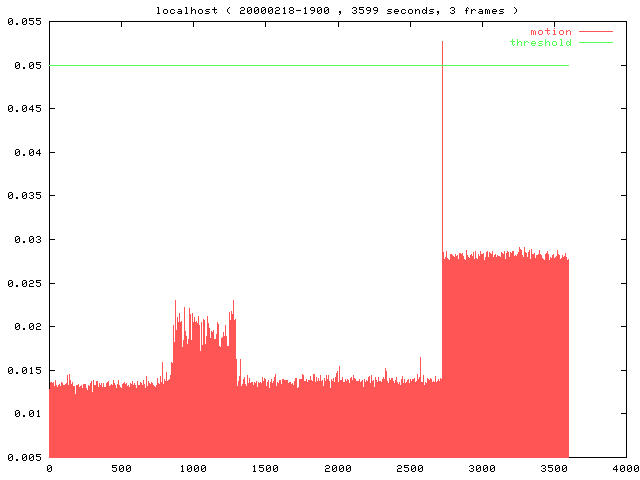Click the 2500 x-axis tick label
This screenshot has width=640, height=480.
(410, 468)
